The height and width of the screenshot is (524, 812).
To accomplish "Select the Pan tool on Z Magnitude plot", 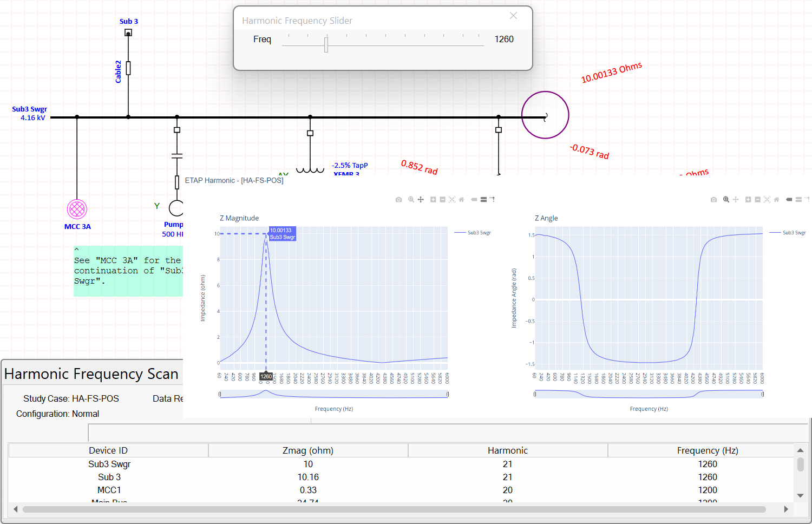I will pos(421,200).
